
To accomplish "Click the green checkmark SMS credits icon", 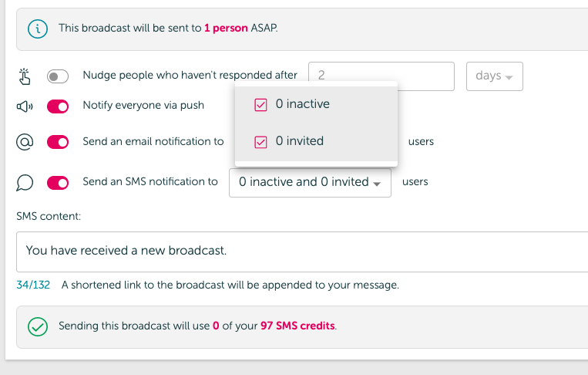I will pos(38,326).
